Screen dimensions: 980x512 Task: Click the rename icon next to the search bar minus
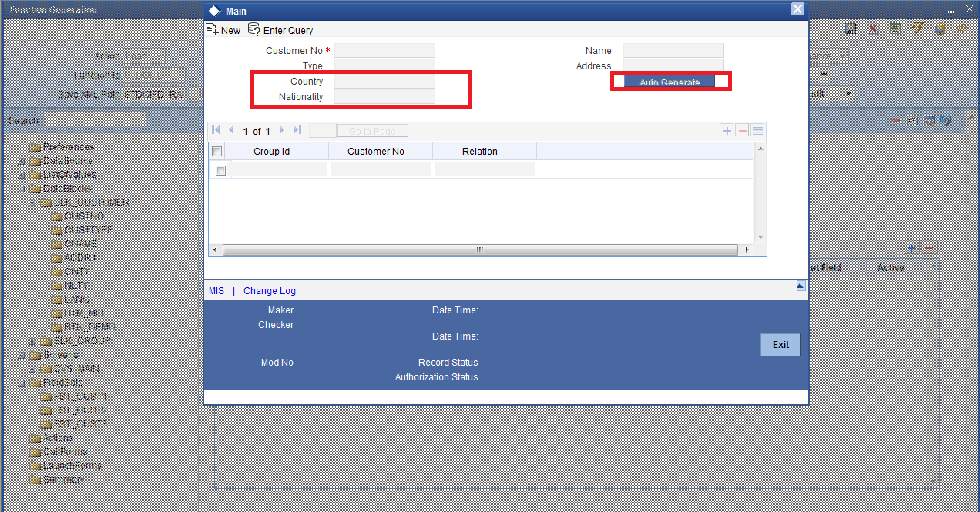[x=913, y=121]
